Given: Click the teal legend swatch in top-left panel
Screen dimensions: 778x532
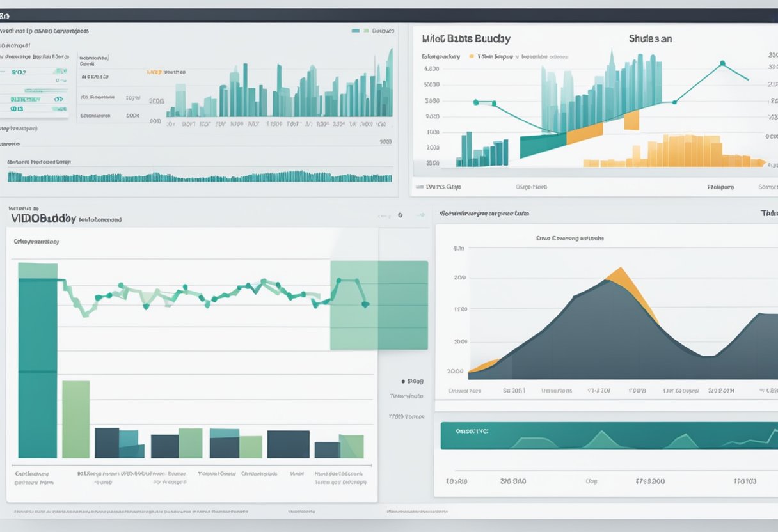Looking at the screenshot, I should click(x=355, y=30).
